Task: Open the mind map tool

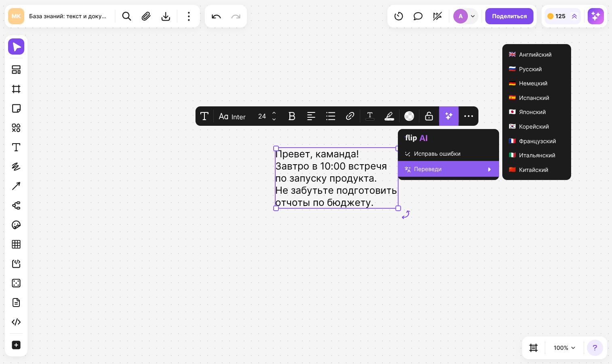Action: [x=16, y=205]
